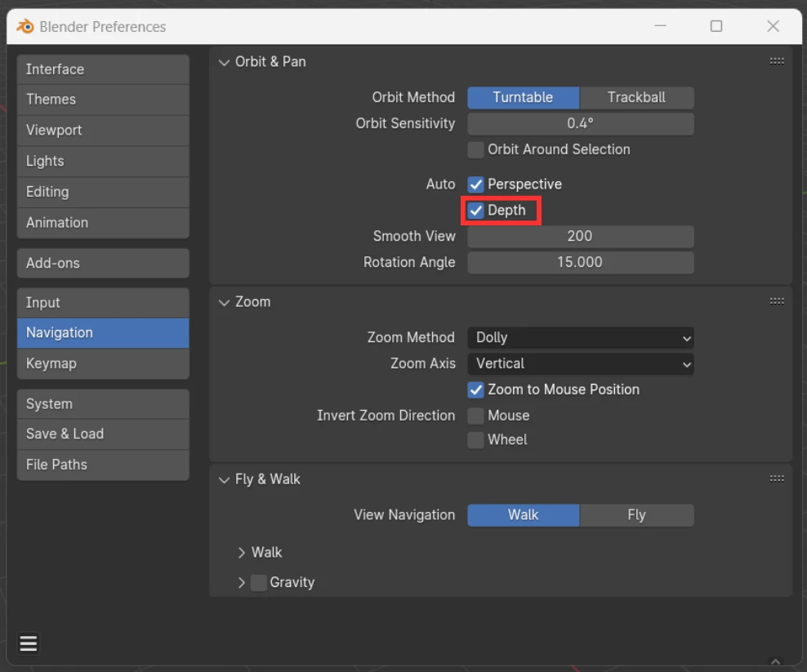Go to Add-ons preferences
Viewport: 807px width, 672px height.
tap(103, 264)
